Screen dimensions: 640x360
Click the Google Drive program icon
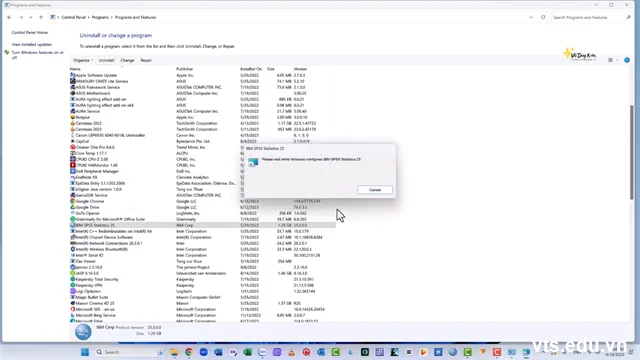(73, 207)
